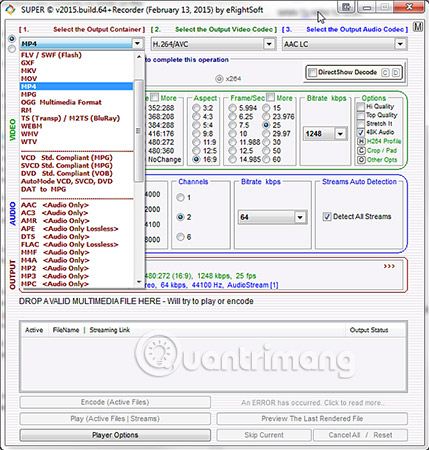Open the Output Container dropdown arrow
The image size is (429, 450).
pos(137,44)
